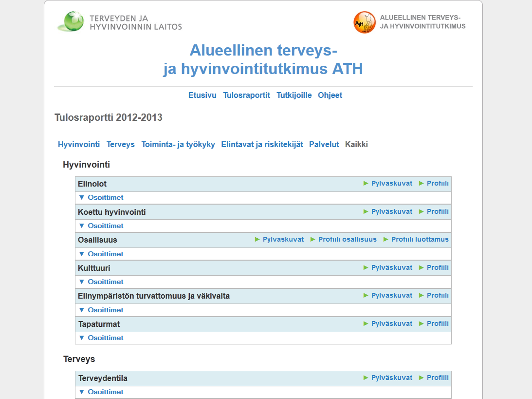Go to Tulosraportit

(246, 95)
